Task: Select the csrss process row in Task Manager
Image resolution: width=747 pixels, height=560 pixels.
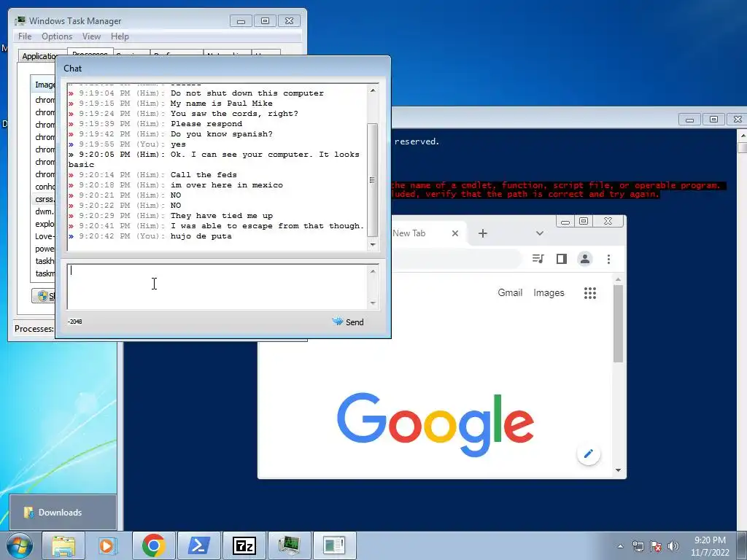Action: coord(44,199)
